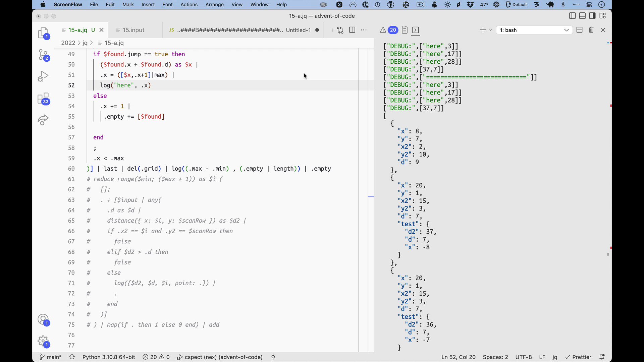Kill terminal with the trash icon
The height and width of the screenshot is (362, 644).
[x=591, y=30]
